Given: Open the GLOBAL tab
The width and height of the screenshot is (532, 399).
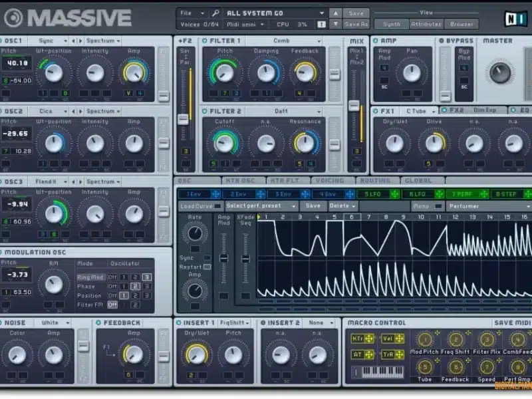Looking at the screenshot, I should coord(422,181).
